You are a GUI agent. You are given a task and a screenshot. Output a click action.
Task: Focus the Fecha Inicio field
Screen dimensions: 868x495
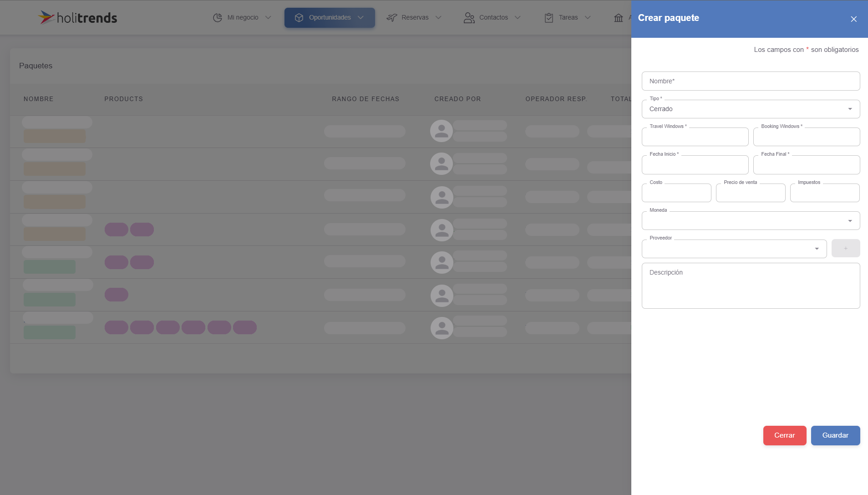(695, 165)
